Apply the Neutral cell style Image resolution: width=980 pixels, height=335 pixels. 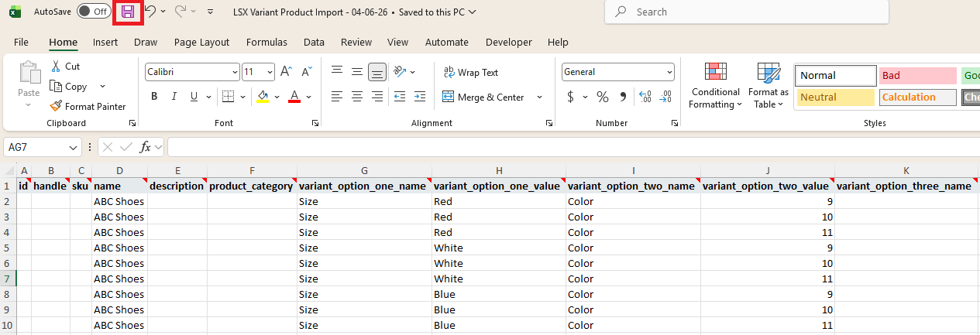click(834, 97)
